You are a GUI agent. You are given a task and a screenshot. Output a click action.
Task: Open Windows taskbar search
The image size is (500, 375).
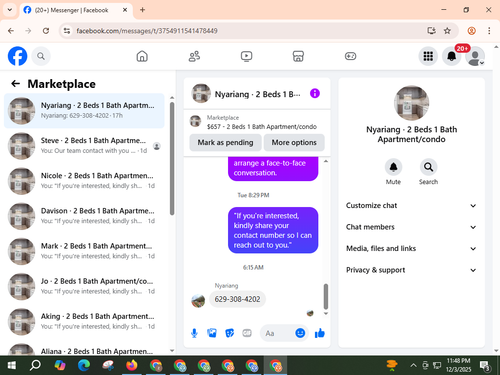[x=35, y=366]
